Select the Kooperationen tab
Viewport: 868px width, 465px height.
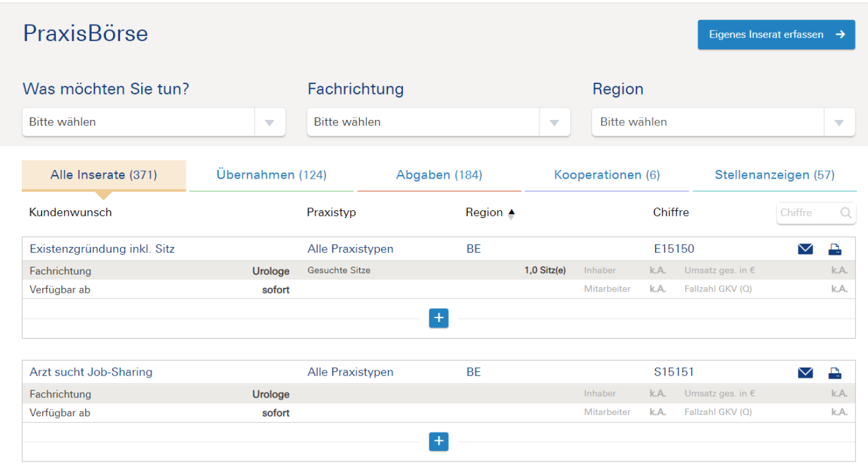click(607, 175)
